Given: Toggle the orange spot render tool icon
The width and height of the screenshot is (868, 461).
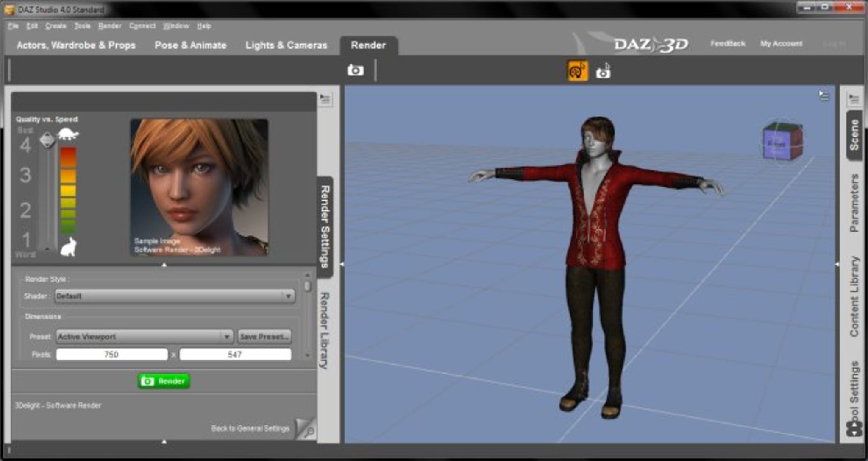Looking at the screenshot, I should point(577,70).
